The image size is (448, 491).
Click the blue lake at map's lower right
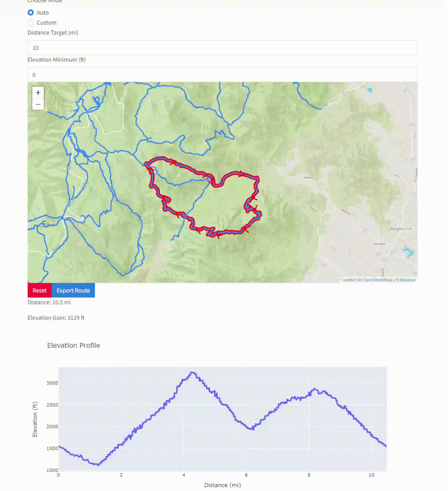point(408,252)
